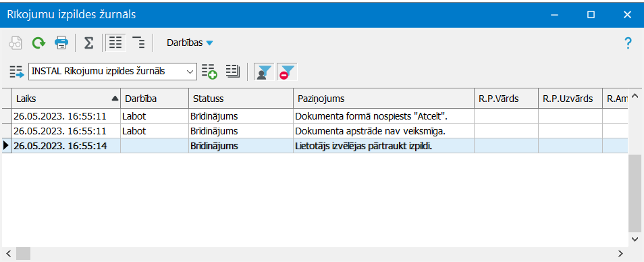Toggle the user filter funnel icon

tap(264, 72)
